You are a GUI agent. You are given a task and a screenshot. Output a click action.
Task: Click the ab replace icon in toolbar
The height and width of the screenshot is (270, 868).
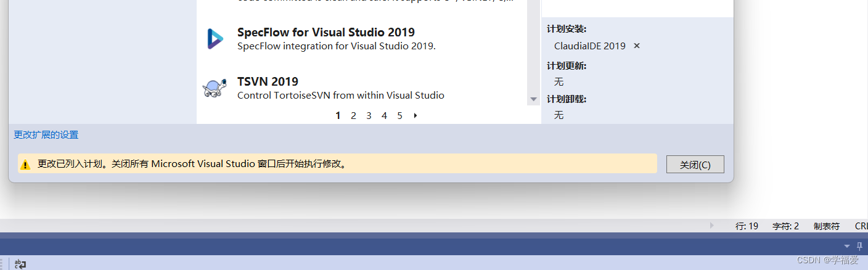pyautogui.click(x=20, y=264)
